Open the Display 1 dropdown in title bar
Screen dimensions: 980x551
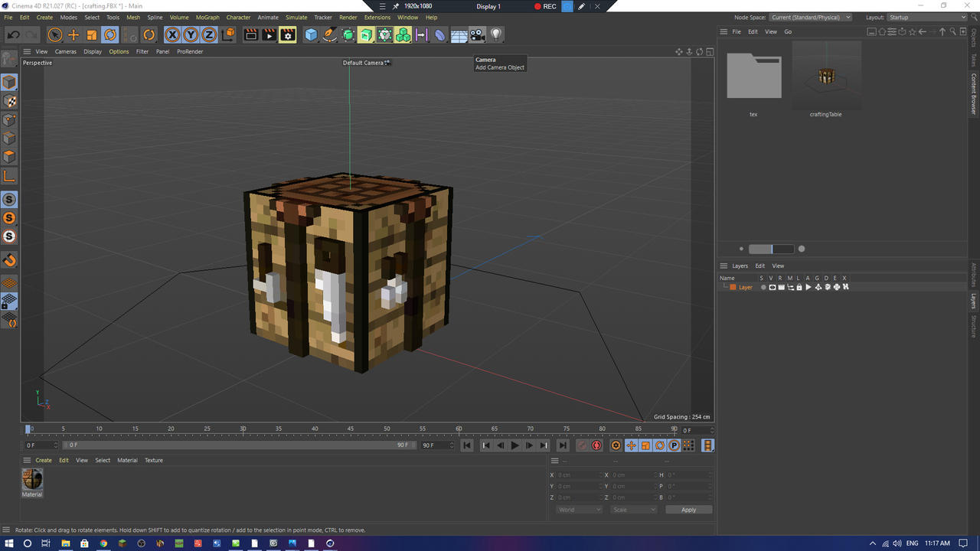(x=488, y=6)
